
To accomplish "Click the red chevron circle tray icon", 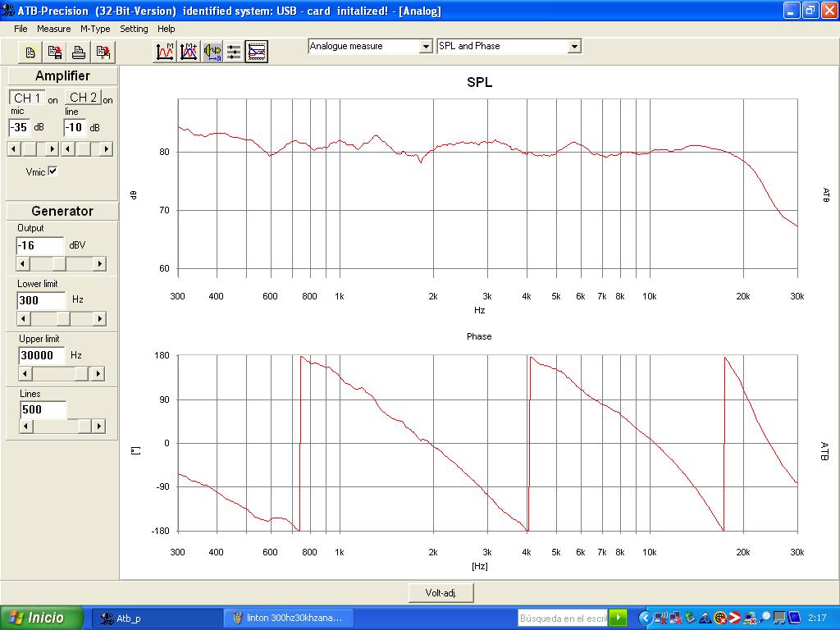I will (x=734, y=619).
